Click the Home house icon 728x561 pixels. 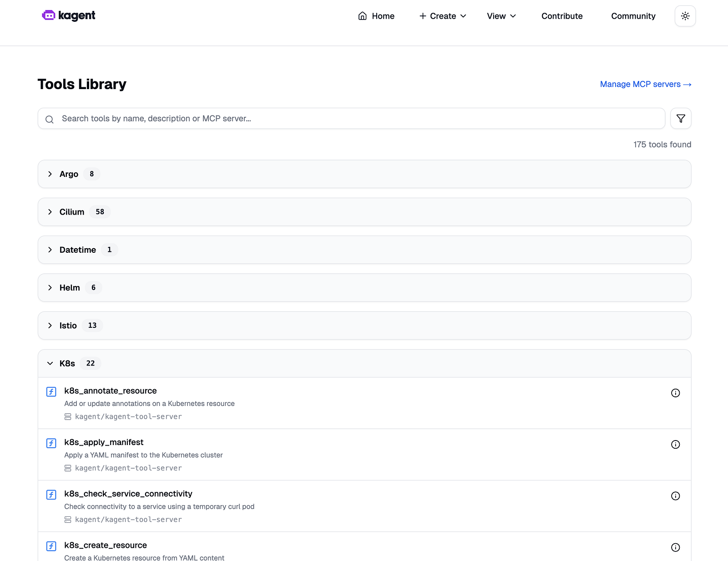pyautogui.click(x=363, y=16)
